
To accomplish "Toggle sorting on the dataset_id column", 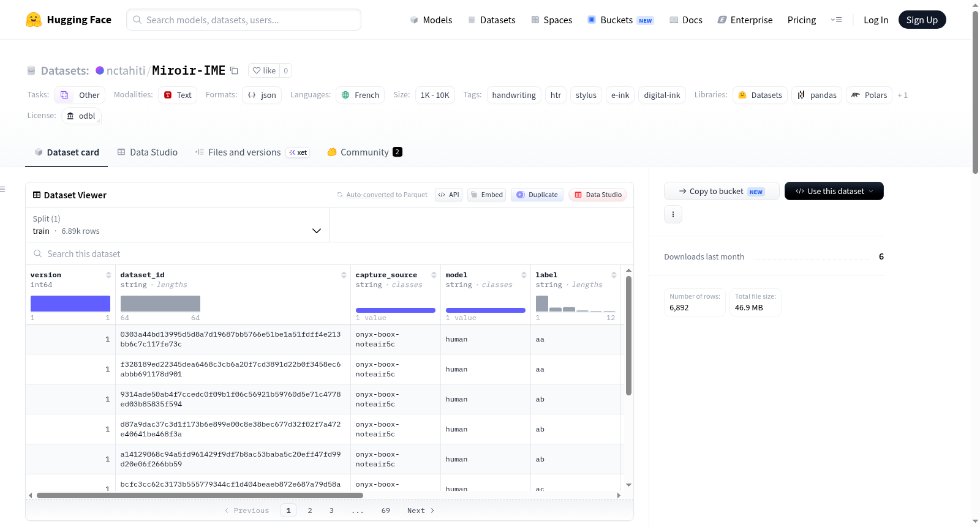I will [344, 275].
